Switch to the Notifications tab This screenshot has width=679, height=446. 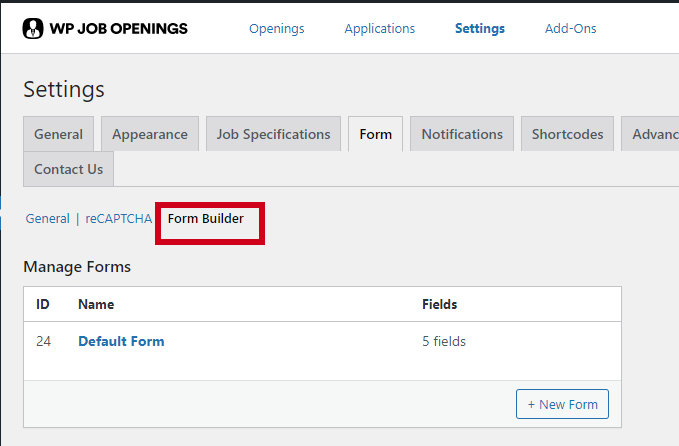pyautogui.click(x=462, y=134)
